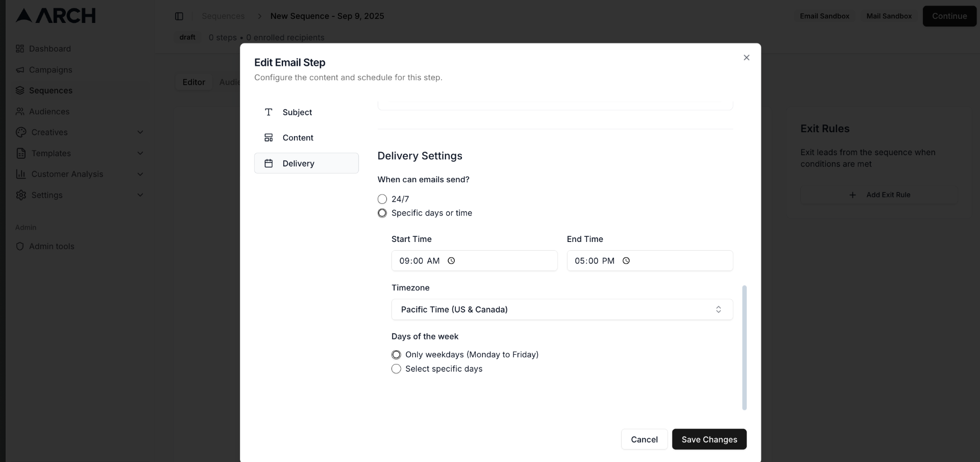Switch to the Editor tab

point(193,82)
